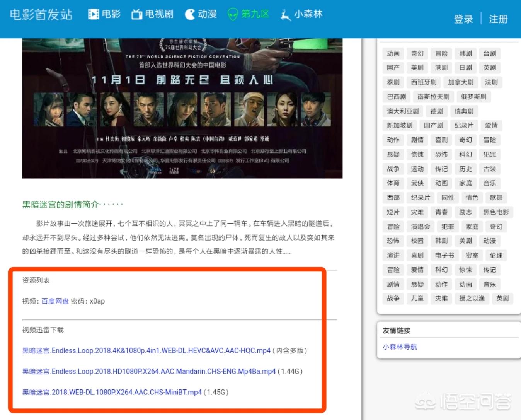The height and width of the screenshot is (420, 521).
Task: Select the 英剧 tag in second row
Action: coord(490,68)
